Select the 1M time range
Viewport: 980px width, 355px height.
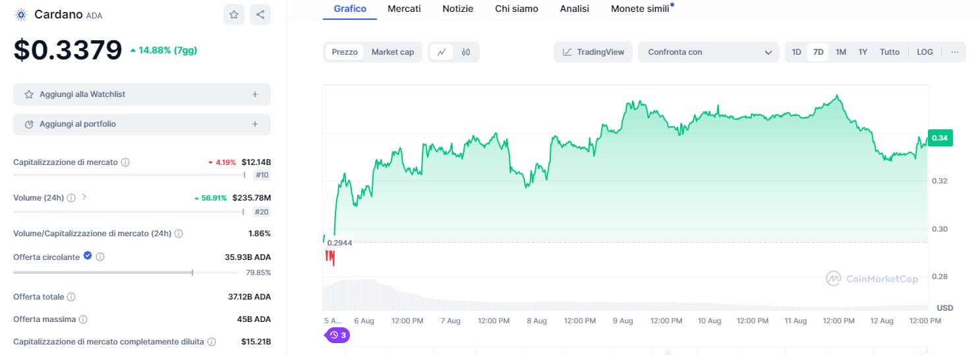click(841, 52)
